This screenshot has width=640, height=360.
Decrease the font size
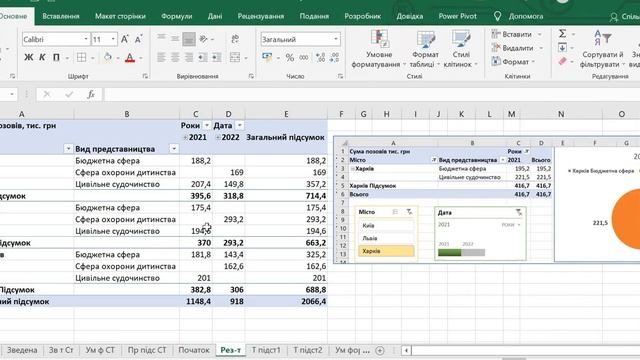coord(138,39)
